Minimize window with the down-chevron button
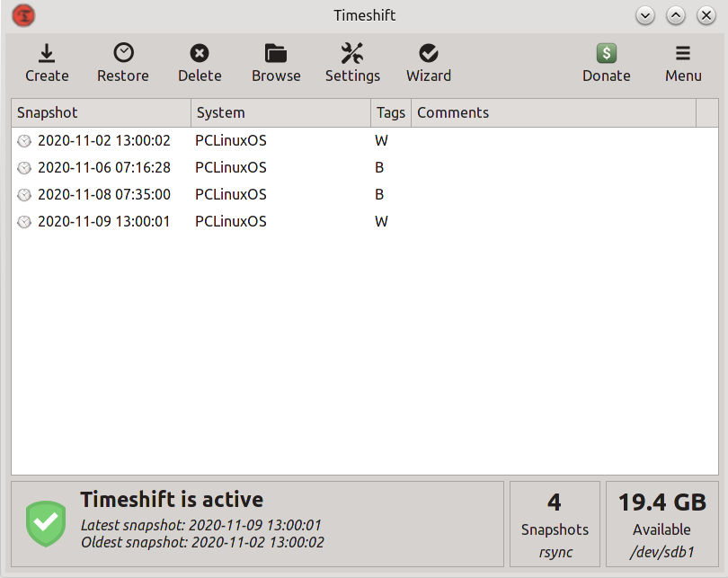Screen dimensions: 728x578 coord(645,16)
